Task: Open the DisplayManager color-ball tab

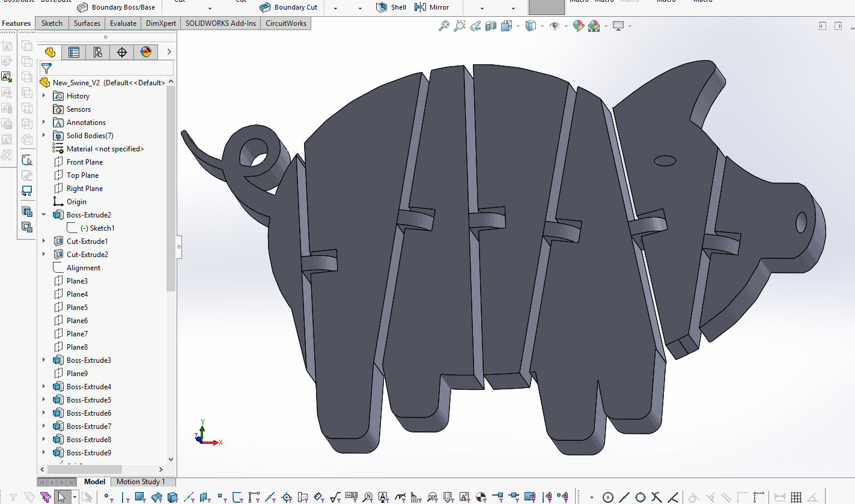Action: point(146,52)
